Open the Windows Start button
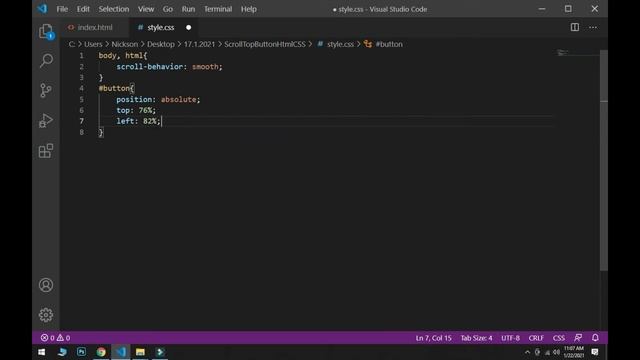640x360 pixels. tap(41, 352)
